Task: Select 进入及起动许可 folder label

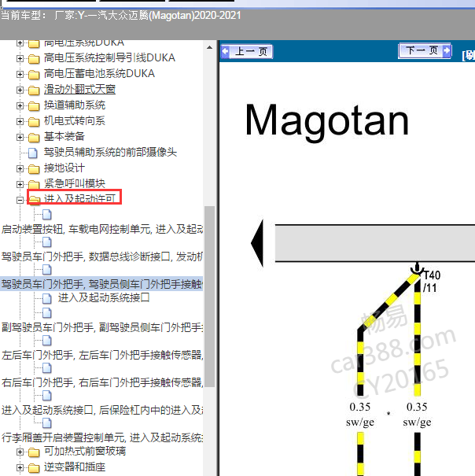Action: [x=80, y=198]
